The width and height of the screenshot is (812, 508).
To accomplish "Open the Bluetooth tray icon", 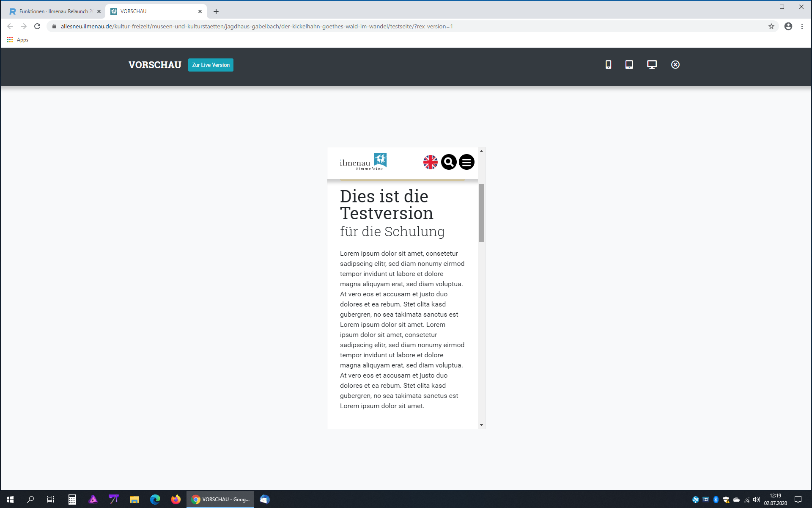I will click(716, 500).
